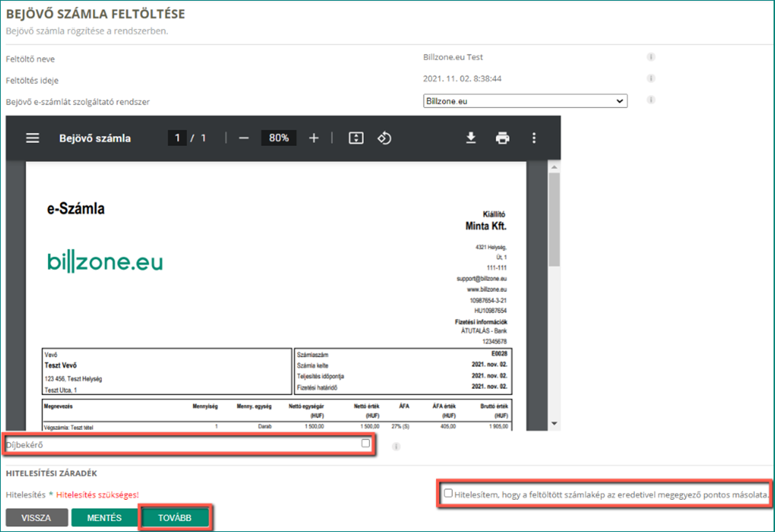Click the e-Számla heading in the PDF
This screenshot has width=775, height=532.
click(76, 209)
